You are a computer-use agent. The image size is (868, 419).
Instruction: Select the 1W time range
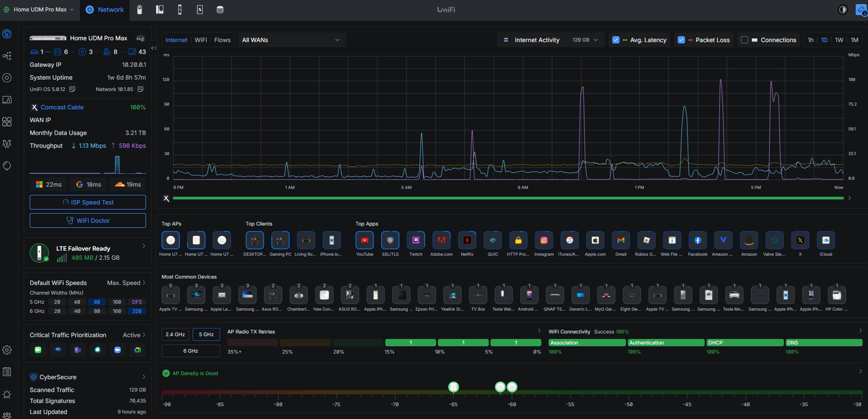coord(839,40)
